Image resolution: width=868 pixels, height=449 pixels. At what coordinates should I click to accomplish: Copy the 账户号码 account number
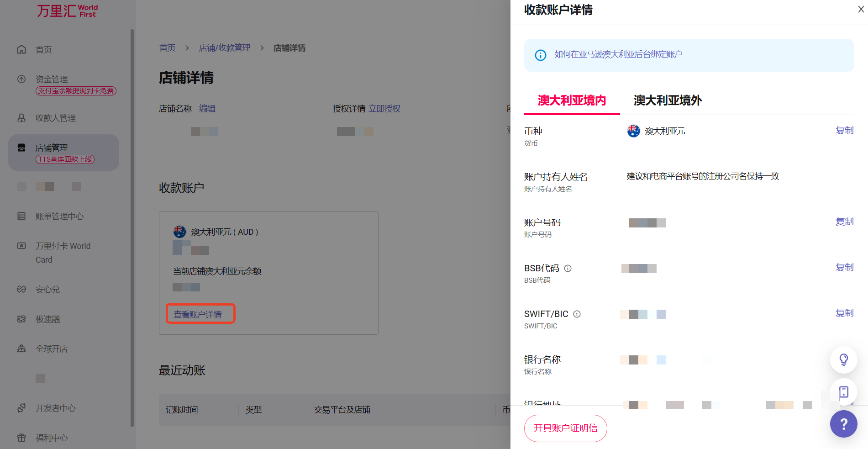tap(844, 222)
